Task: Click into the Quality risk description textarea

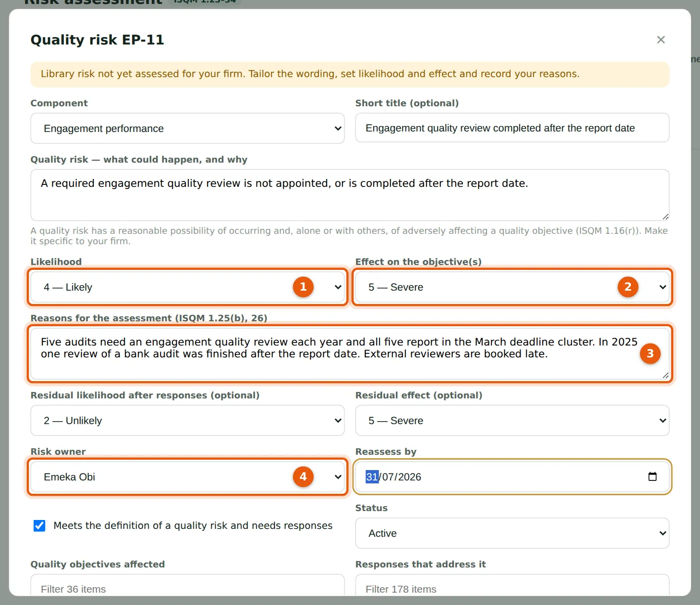Action: click(350, 195)
